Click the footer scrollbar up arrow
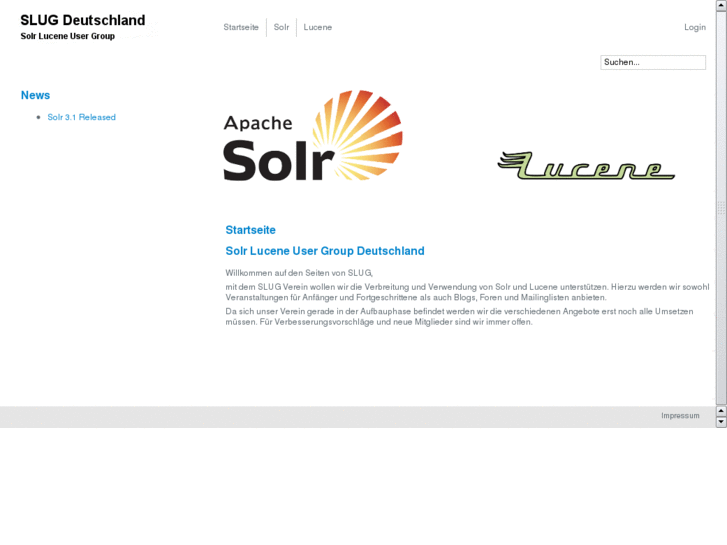This screenshot has height=545, width=727. pos(721,411)
